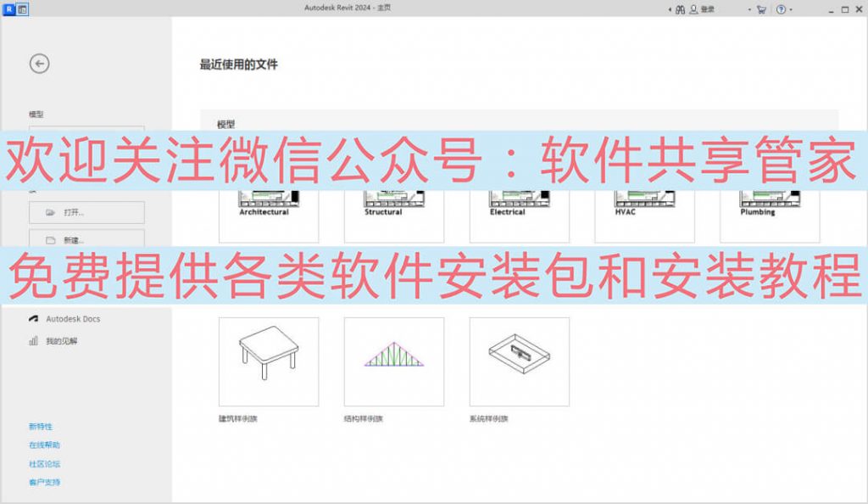Open the 在线帮助 link

pos(44,445)
